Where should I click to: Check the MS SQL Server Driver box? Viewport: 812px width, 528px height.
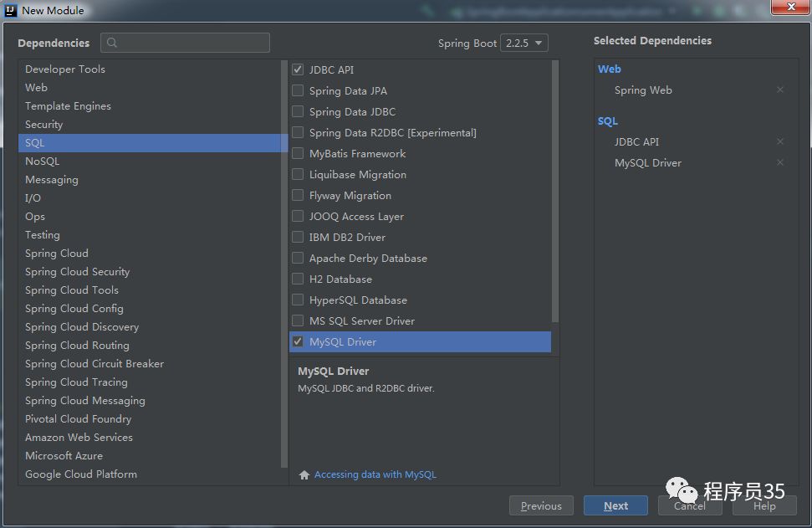pos(298,320)
